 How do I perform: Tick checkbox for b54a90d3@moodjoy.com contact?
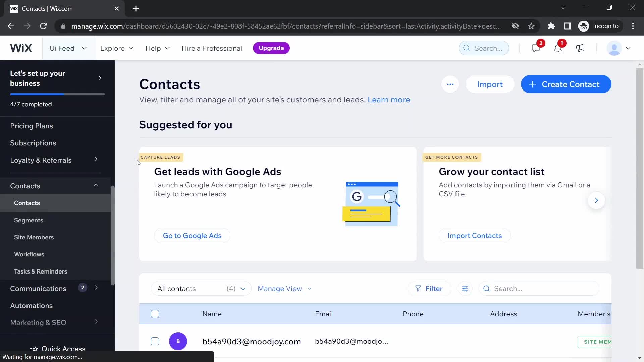point(155,341)
